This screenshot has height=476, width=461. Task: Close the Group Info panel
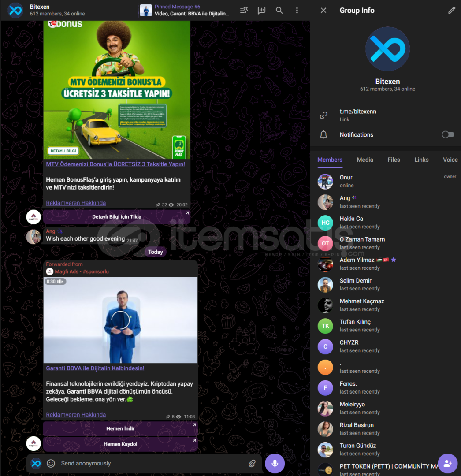coord(323,10)
